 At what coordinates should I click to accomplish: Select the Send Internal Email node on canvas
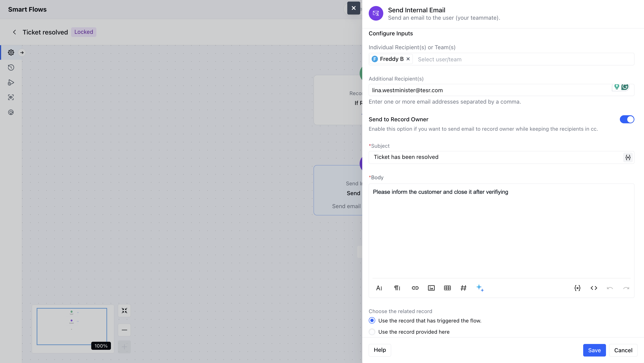point(338,190)
